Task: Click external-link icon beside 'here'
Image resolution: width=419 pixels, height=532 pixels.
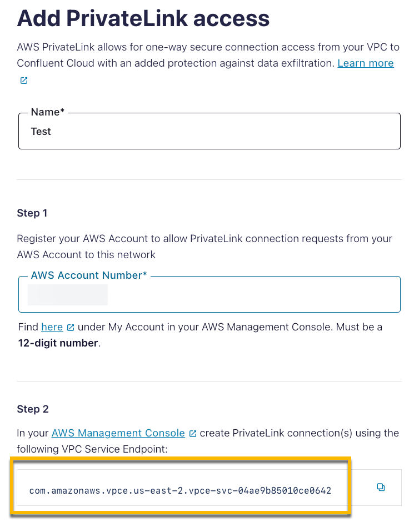Action: pos(71,328)
